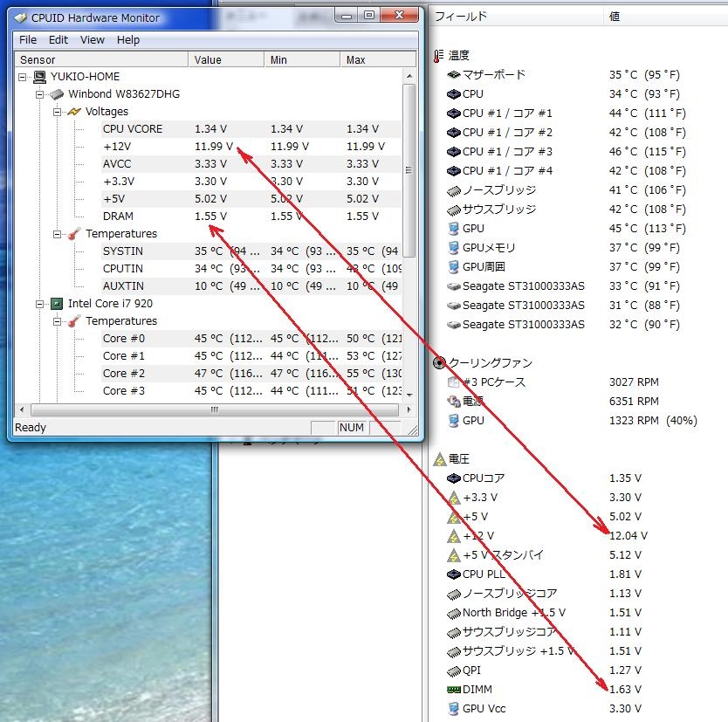The image size is (728, 722).
Task: Select the DRAM voltage row
Action: tap(251, 217)
